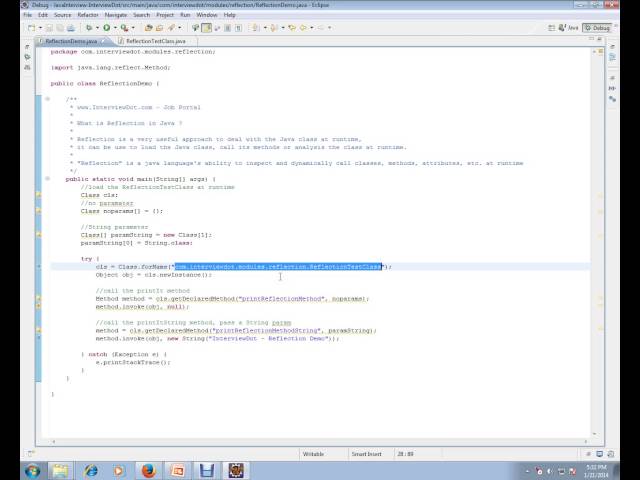Click the New Java Package icon
The width and height of the screenshot is (640, 480).
(x=149, y=28)
